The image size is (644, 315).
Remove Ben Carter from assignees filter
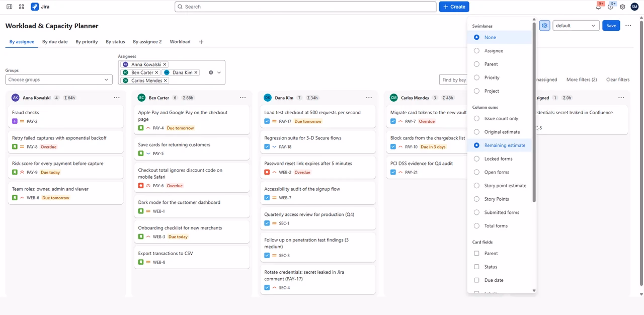[x=156, y=72]
